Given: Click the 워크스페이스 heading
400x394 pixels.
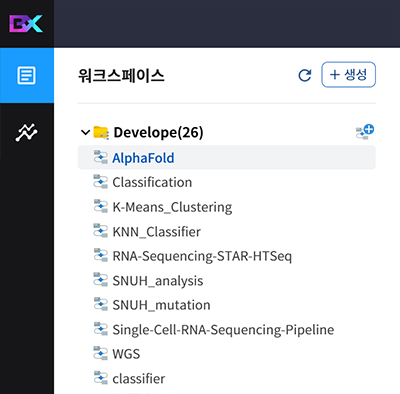Looking at the screenshot, I should click(x=121, y=76).
